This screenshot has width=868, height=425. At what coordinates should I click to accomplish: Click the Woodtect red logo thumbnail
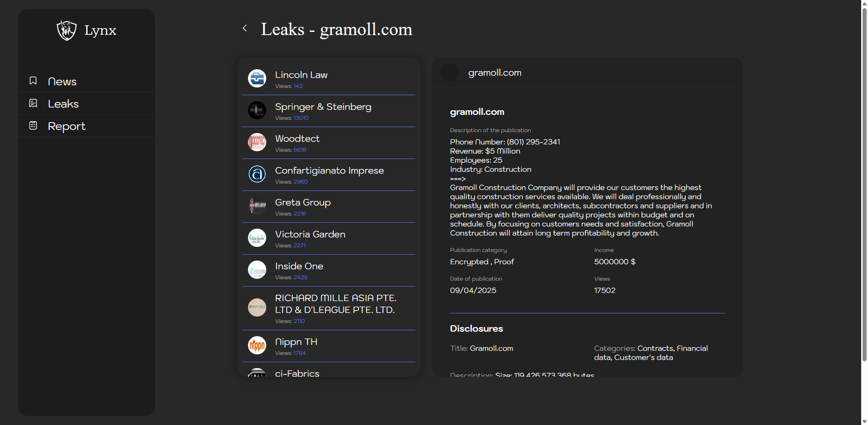click(x=257, y=143)
